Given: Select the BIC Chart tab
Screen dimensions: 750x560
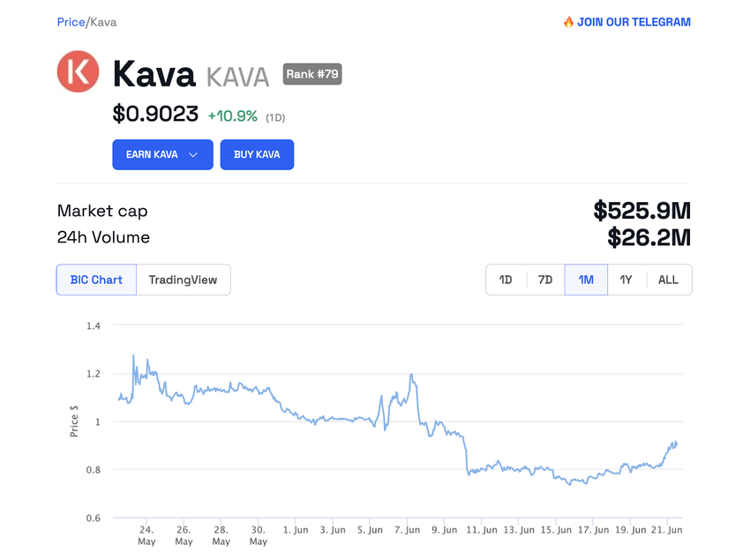Looking at the screenshot, I should point(96,280).
